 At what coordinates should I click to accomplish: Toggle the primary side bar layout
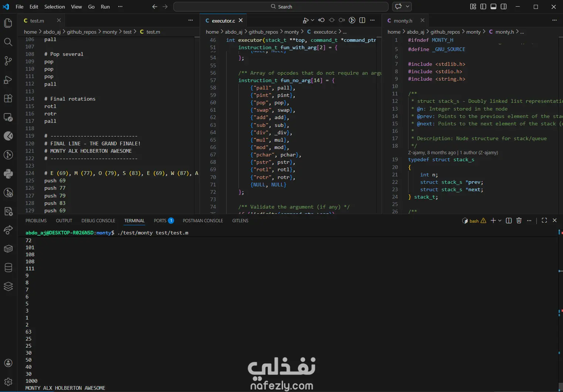click(x=483, y=7)
